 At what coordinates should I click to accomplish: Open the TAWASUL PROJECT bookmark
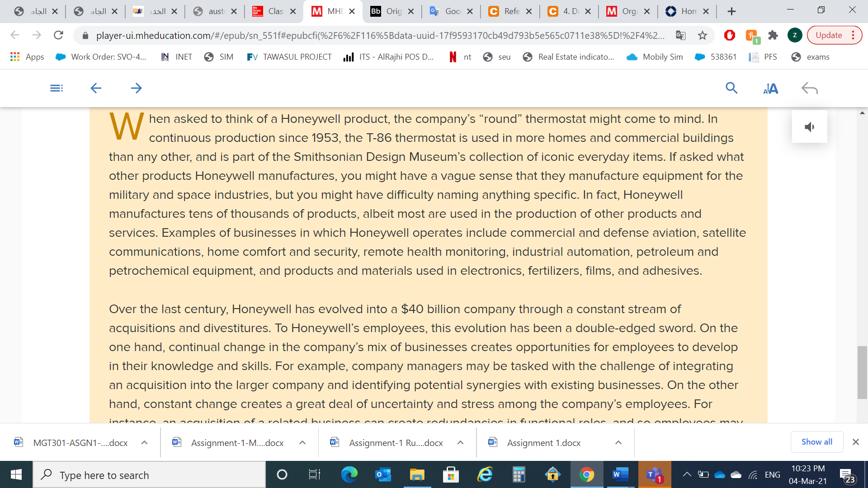pos(289,57)
